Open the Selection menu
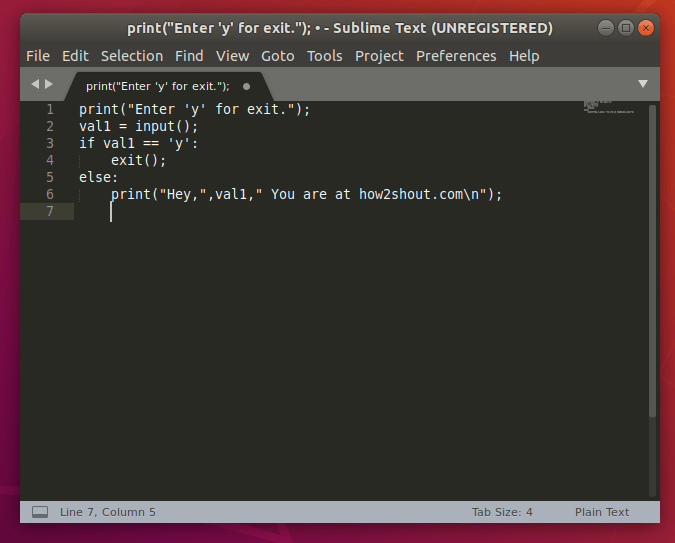 [132, 56]
